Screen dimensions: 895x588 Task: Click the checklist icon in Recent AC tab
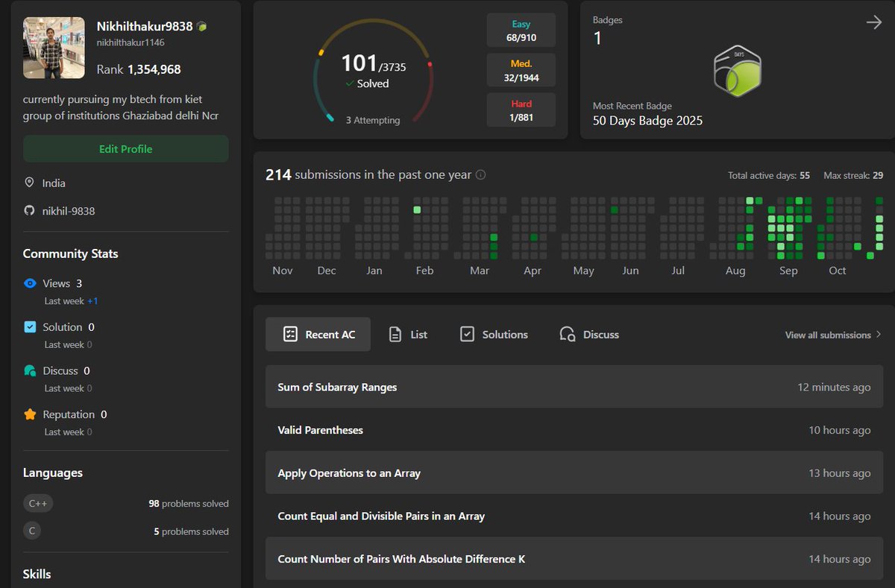coord(291,335)
